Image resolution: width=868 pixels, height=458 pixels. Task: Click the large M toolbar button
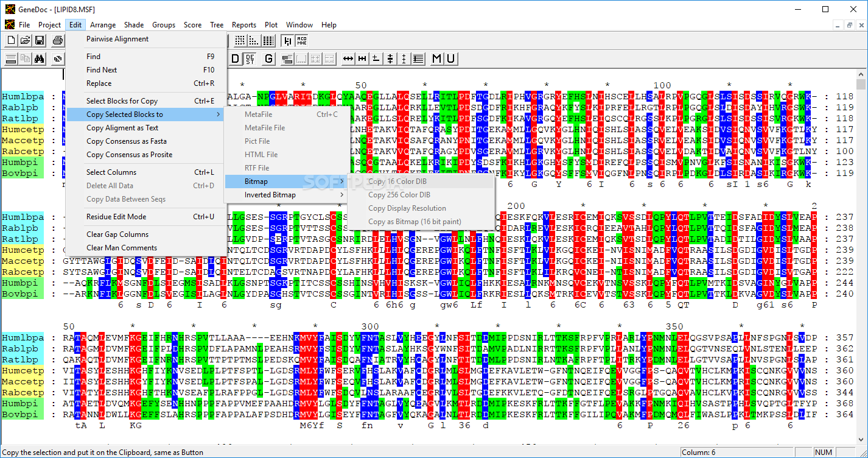click(438, 59)
